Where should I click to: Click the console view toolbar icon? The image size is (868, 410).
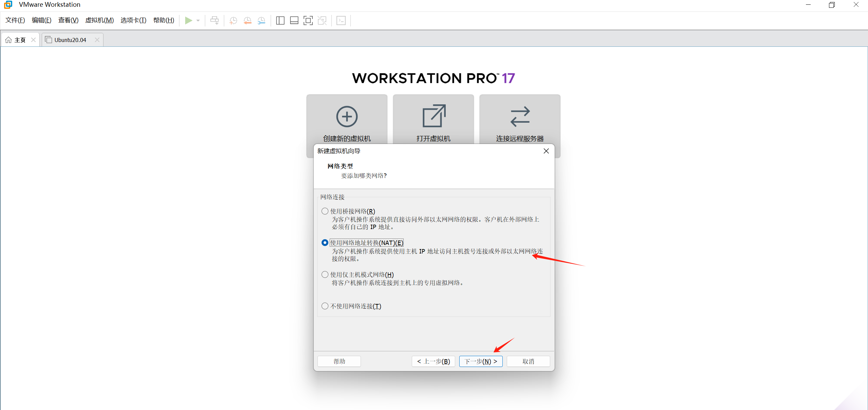coord(341,21)
